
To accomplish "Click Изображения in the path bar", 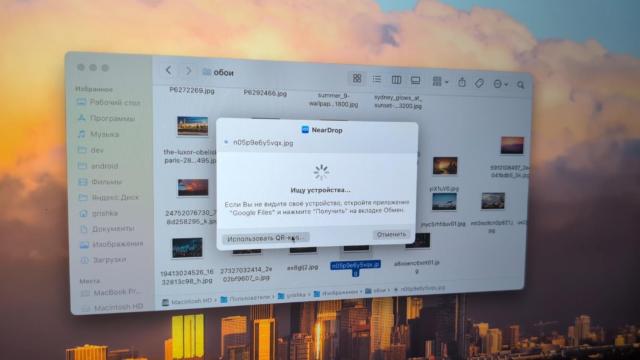I will point(336,293).
